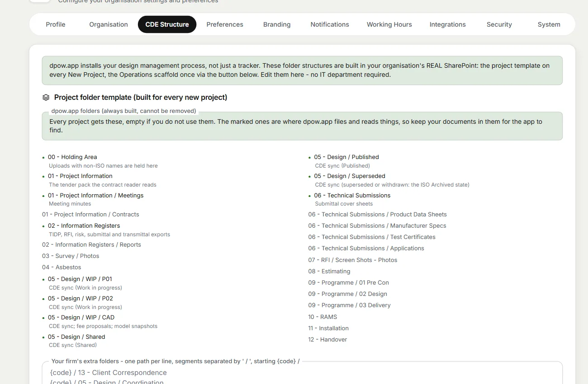Click the '10 - RAMS' folder entry
The width and height of the screenshot is (588, 384).
click(x=323, y=317)
